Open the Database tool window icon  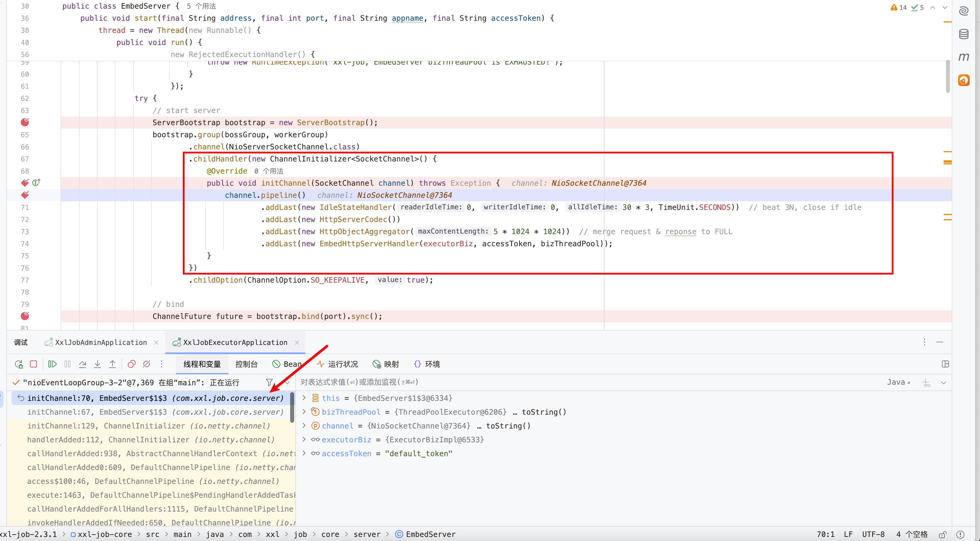[x=963, y=34]
